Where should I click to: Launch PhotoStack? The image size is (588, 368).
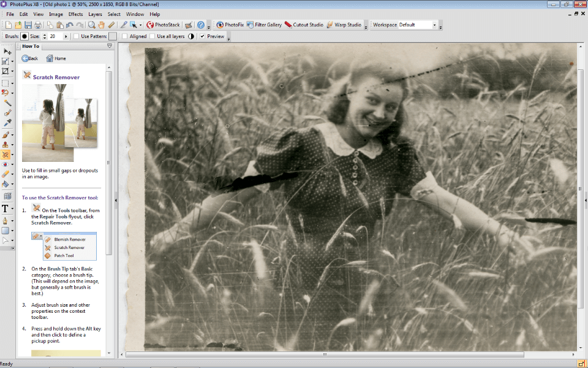[163, 25]
